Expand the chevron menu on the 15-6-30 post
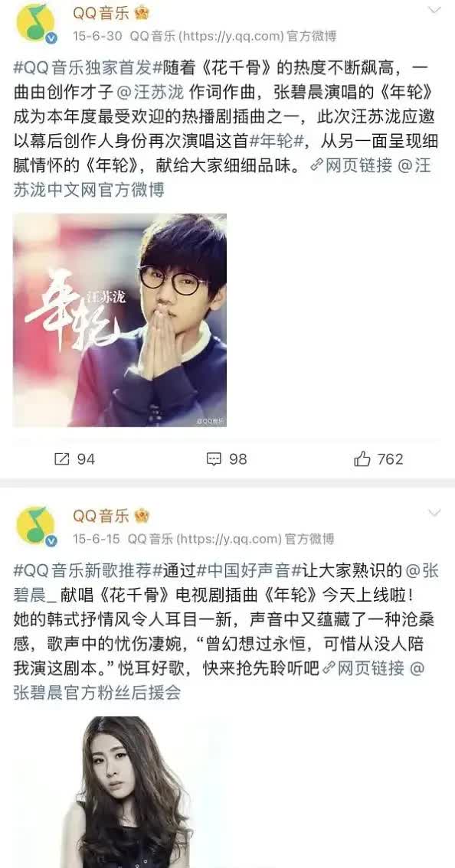The height and width of the screenshot is (868, 455). tap(434, 10)
